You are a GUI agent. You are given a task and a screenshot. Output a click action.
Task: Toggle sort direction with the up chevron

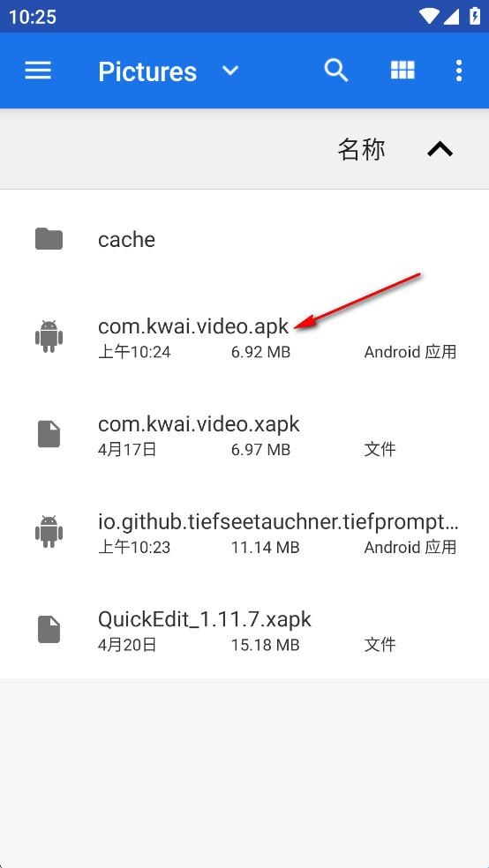point(440,149)
